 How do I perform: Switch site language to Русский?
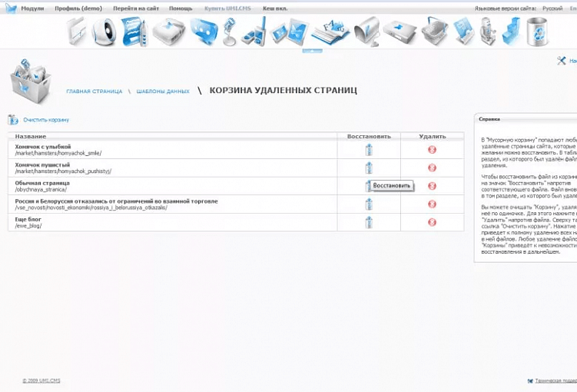tap(552, 8)
